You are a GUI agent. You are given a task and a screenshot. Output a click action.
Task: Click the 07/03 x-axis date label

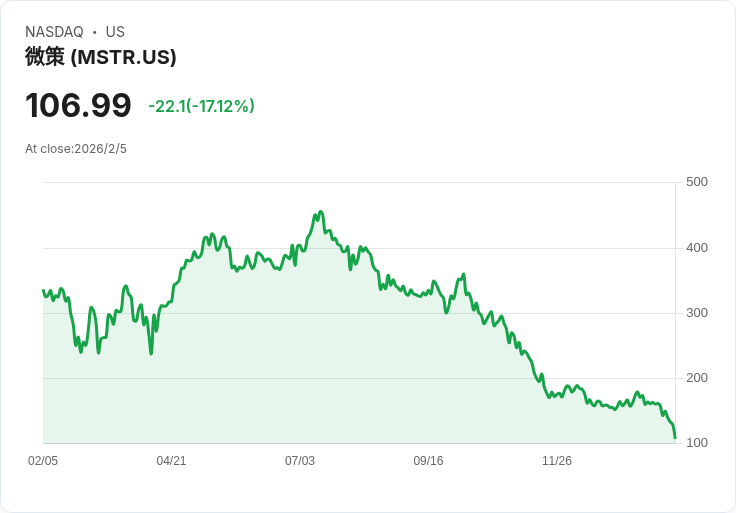coord(300,461)
